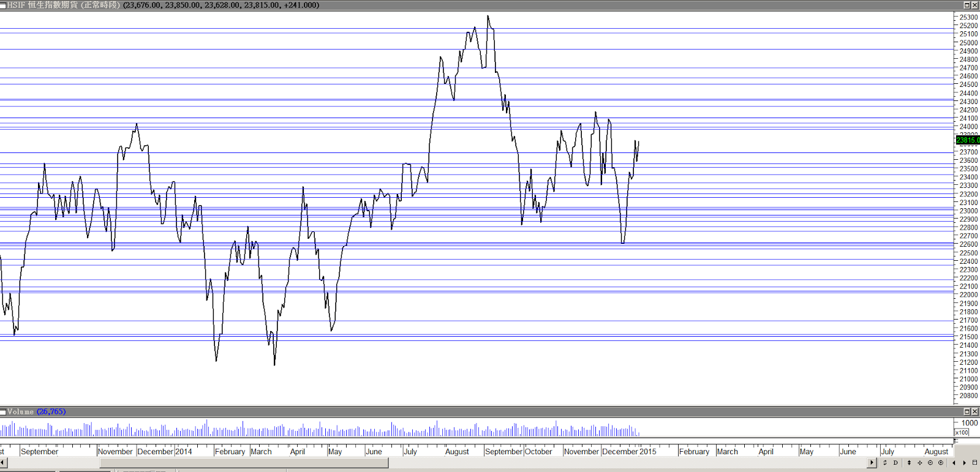Select the four-way pan chart icon
This screenshot has width=980, height=472.
tap(919, 463)
